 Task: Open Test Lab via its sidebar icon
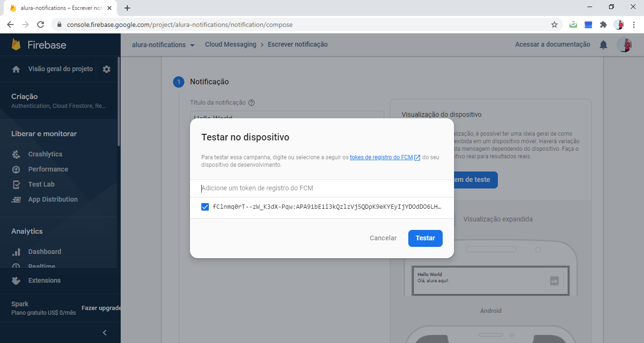(17, 184)
